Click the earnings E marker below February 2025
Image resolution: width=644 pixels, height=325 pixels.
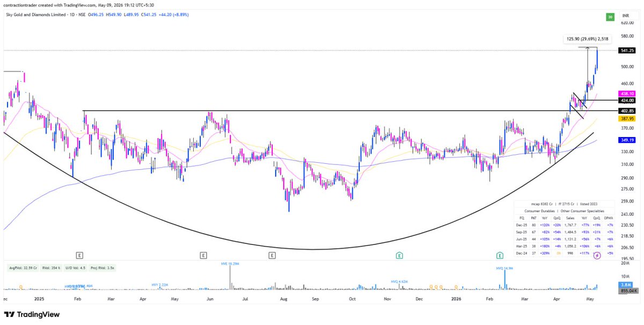[79, 255]
